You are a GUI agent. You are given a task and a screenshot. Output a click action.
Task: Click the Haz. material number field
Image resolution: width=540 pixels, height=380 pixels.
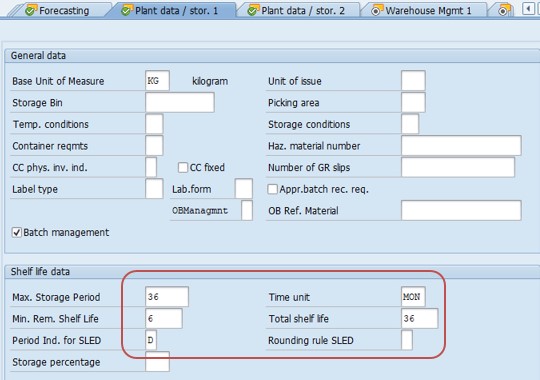[461, 145]
